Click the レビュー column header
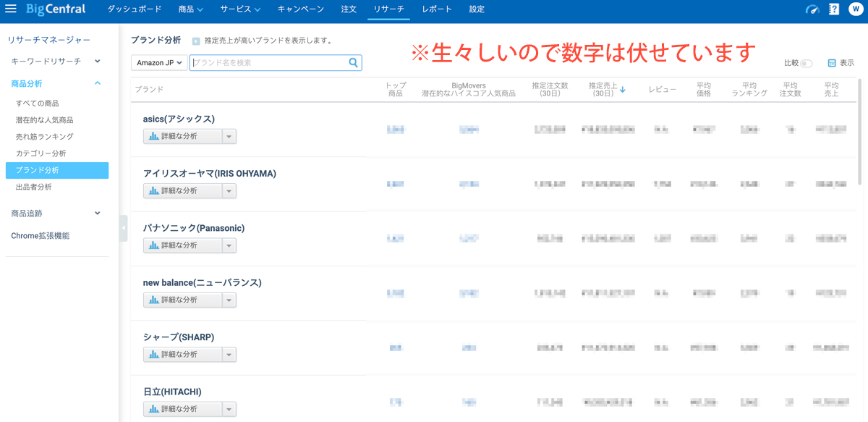Viewport: 868px width, 422px height. [663, 90]
